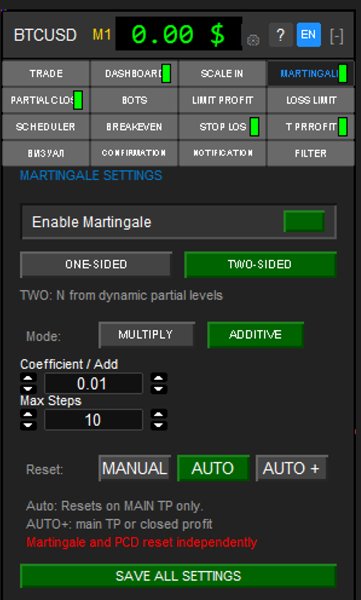361x600 pixels.
Task: Click the right stepper of Coefficient / Add
Action: (x=158, y=383)
